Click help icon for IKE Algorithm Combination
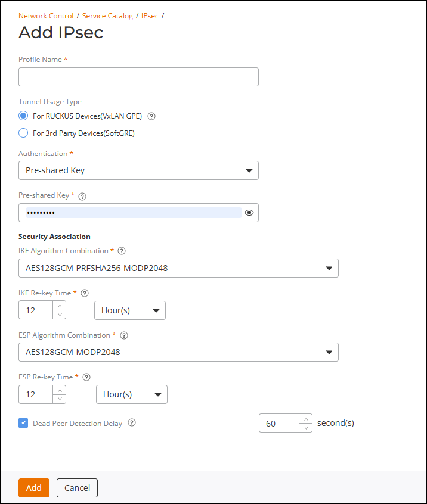 pyautogui.click(x=122, y=251)
